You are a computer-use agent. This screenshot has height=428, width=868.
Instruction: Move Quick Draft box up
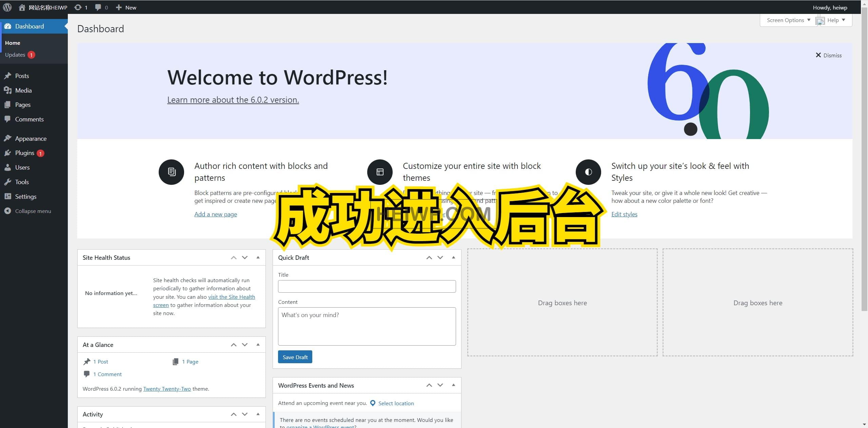(429, 257)
